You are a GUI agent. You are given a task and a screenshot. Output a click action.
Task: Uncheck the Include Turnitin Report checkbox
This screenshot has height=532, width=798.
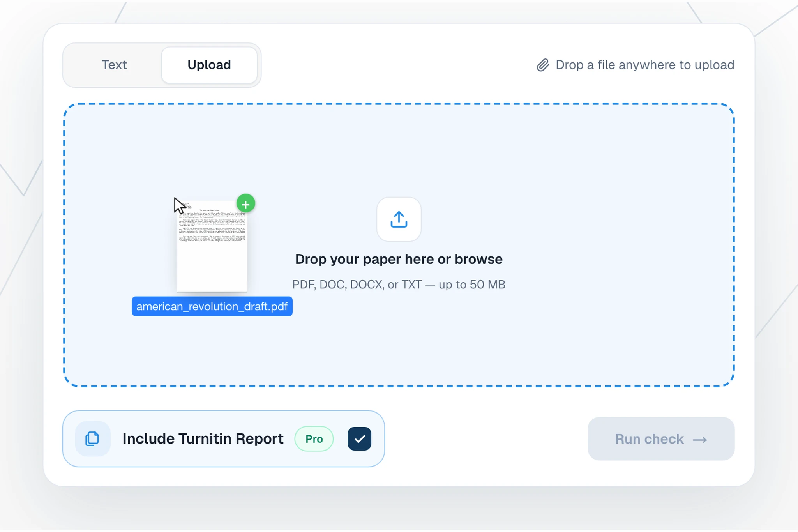(359, 439)
